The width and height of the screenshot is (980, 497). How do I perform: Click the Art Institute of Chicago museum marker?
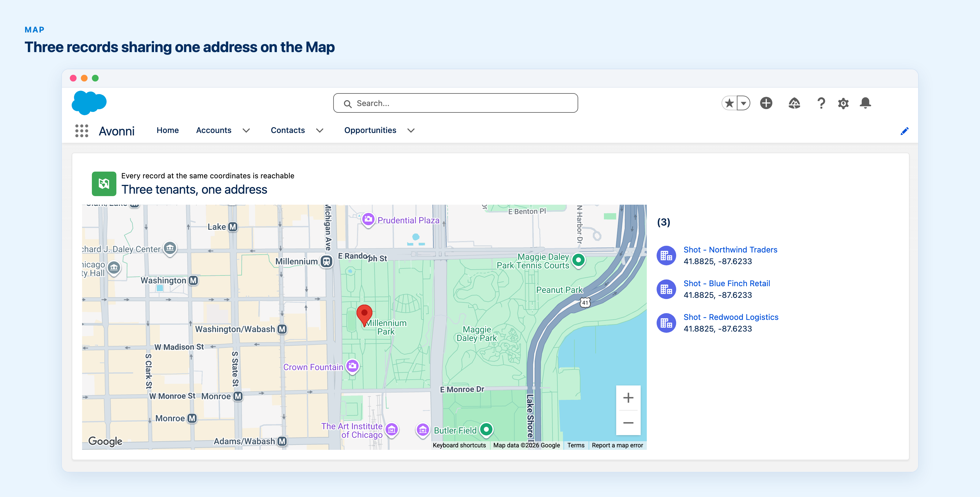(x=392, y=430)
